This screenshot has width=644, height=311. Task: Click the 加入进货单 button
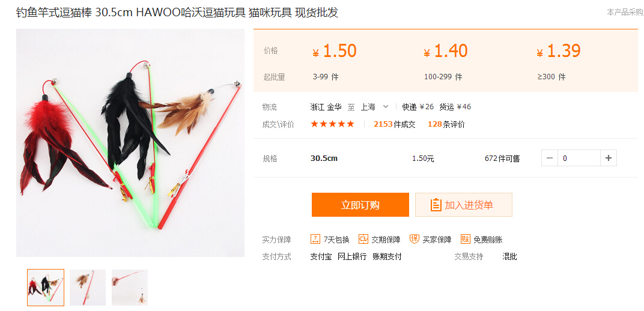[x=464, y=205]
